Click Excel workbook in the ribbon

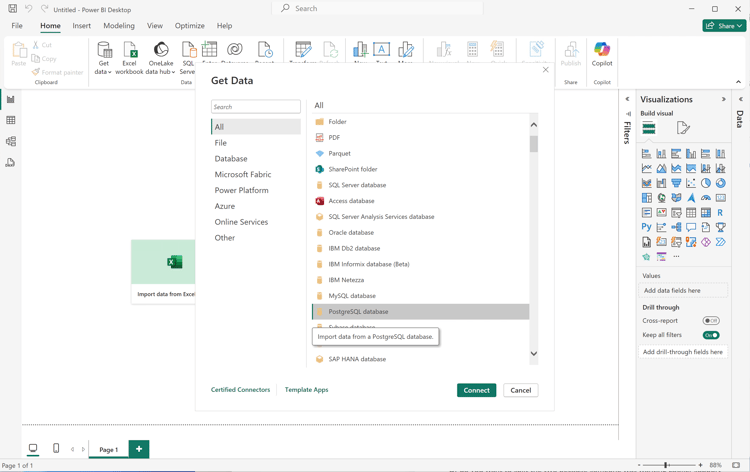(129, 58)
